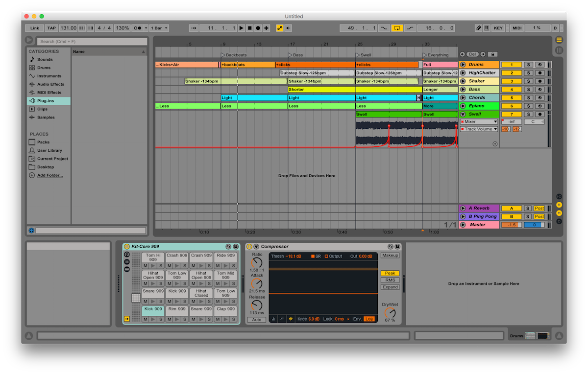Select Instruments in browser categories

[49, 76]
